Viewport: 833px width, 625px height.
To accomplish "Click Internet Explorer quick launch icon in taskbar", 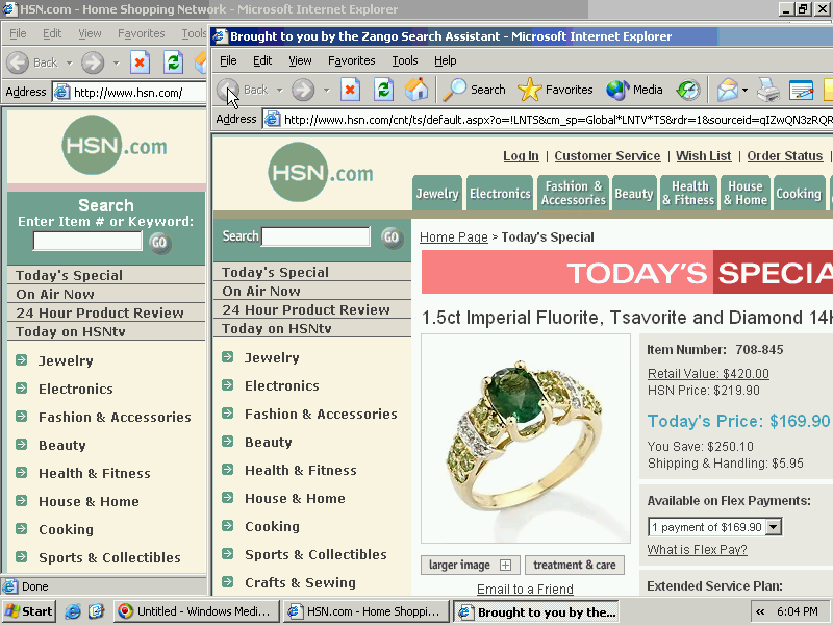I will click(73, 612).
